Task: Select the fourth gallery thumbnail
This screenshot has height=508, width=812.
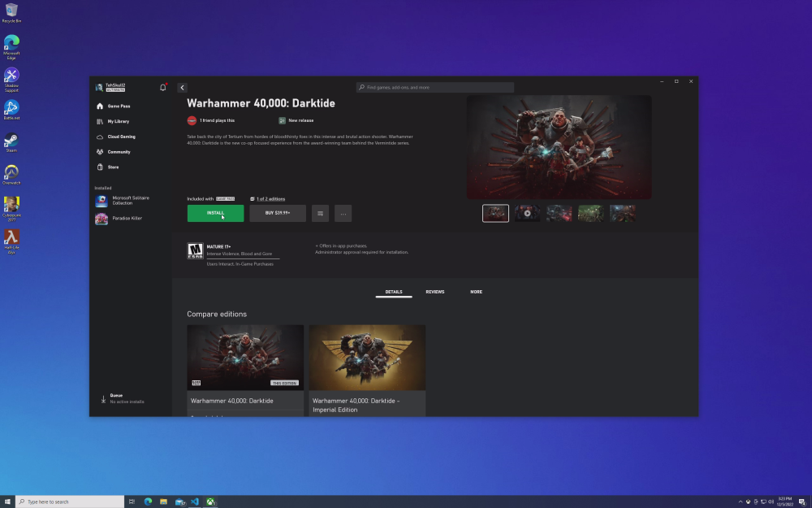Action: 591,213
